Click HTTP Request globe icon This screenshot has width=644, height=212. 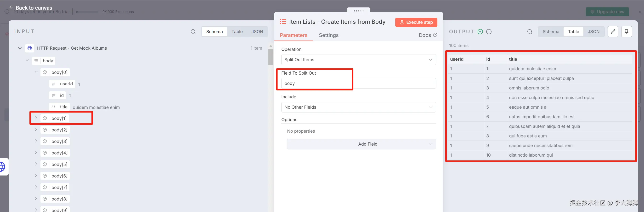click(30, 48)
